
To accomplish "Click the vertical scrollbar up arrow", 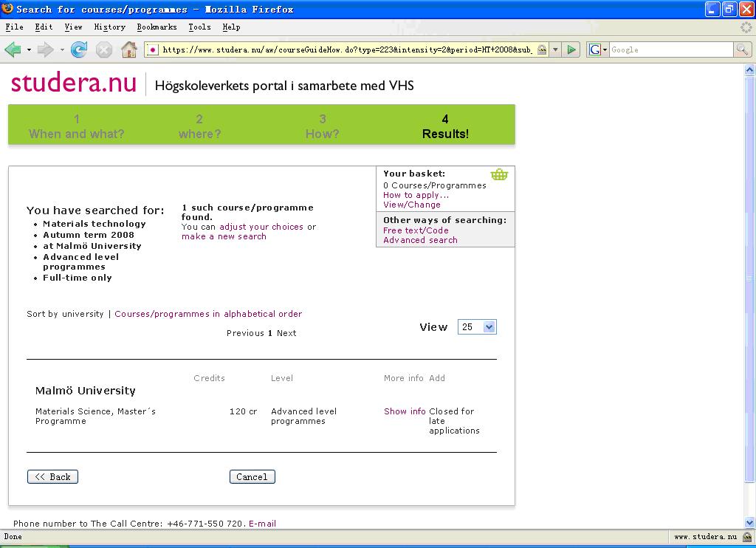I will pyautogui.click(x=750, y=70).
